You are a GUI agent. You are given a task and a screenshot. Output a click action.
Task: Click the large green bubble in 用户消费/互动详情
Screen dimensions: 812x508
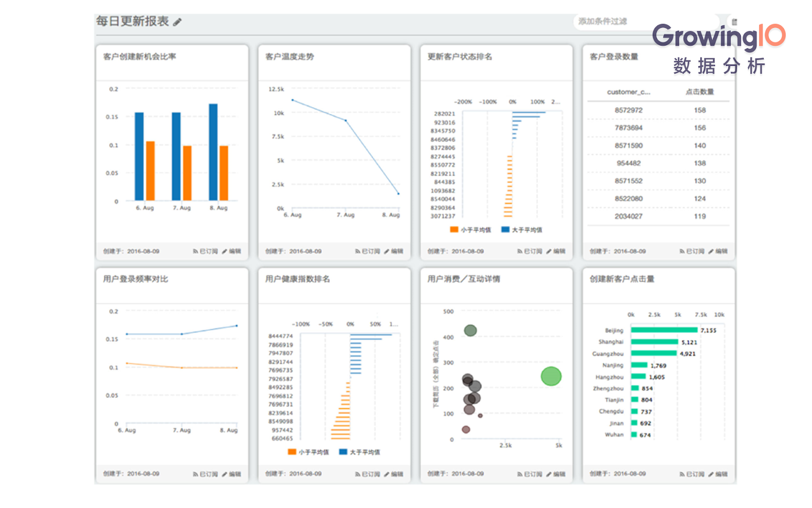(551, 376)
